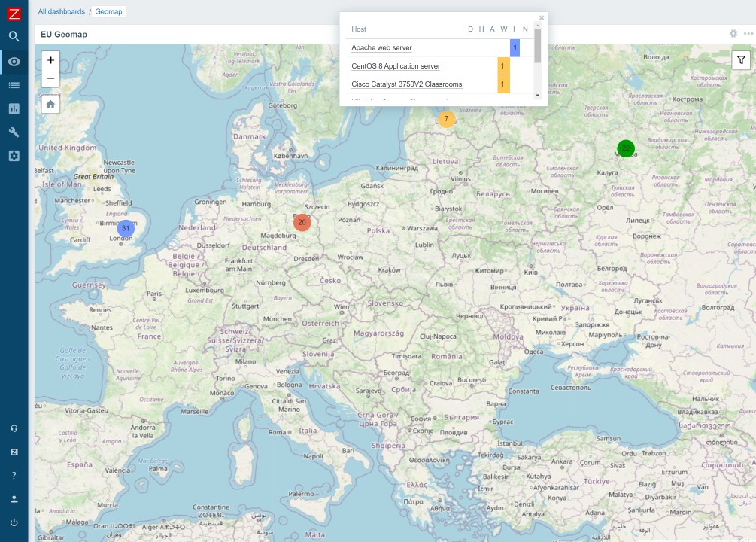The width and height of the screenshot is (756, 542).
Task: Open Cisco Catalyst 3750V2 Classrooms link
Action: tap(407, 84)
